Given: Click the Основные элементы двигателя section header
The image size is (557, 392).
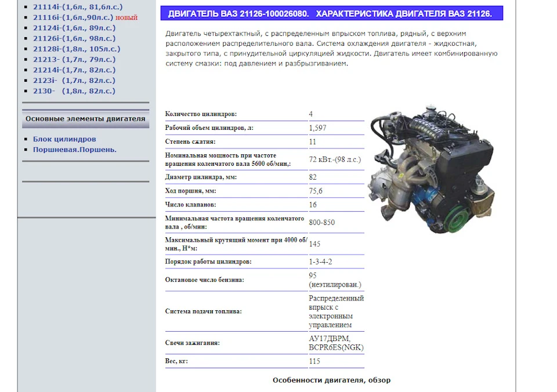Looking at the screenshot, I should coord(86,119).
